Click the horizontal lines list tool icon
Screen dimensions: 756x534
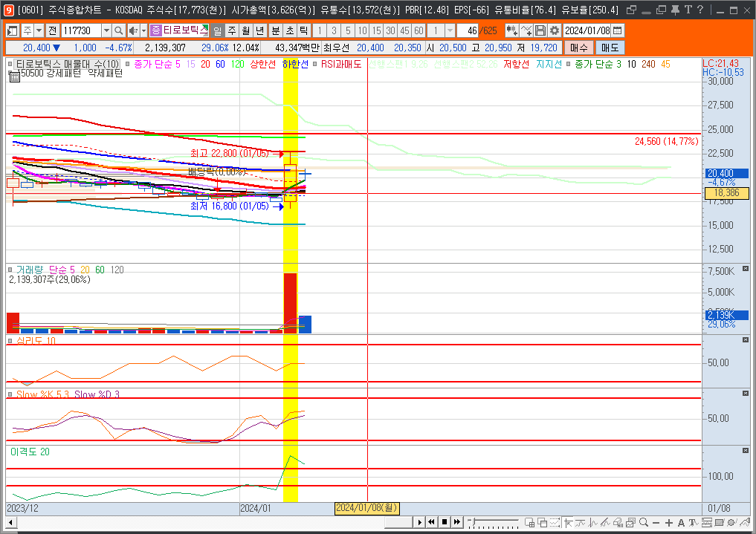point(706,522)
